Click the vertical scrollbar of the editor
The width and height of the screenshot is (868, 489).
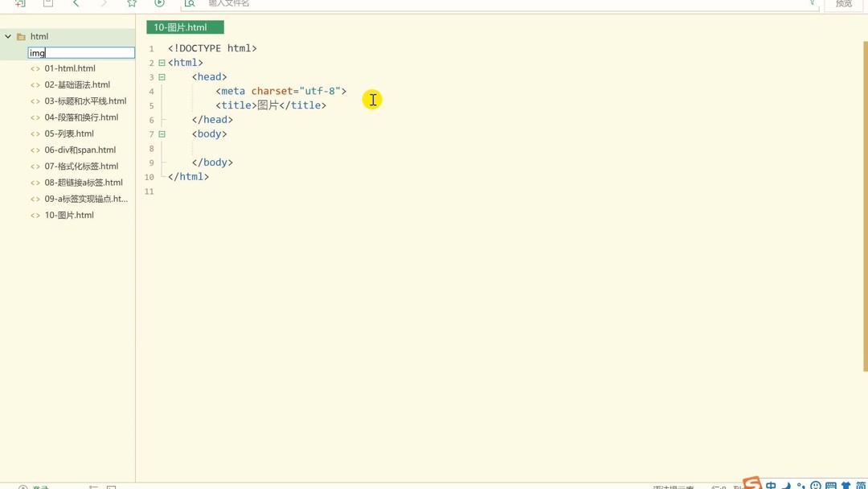865,201
